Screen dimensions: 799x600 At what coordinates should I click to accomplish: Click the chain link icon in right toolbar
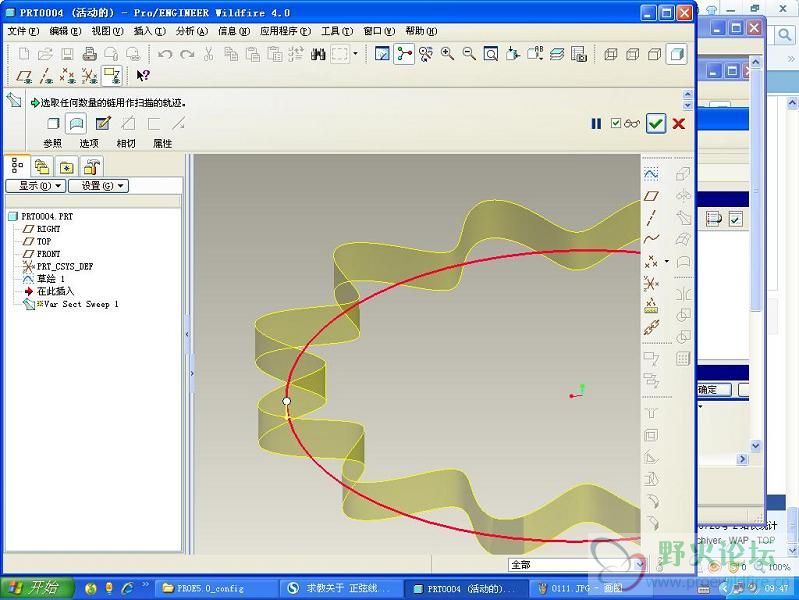pyautogui.click(x=651, y=327)
